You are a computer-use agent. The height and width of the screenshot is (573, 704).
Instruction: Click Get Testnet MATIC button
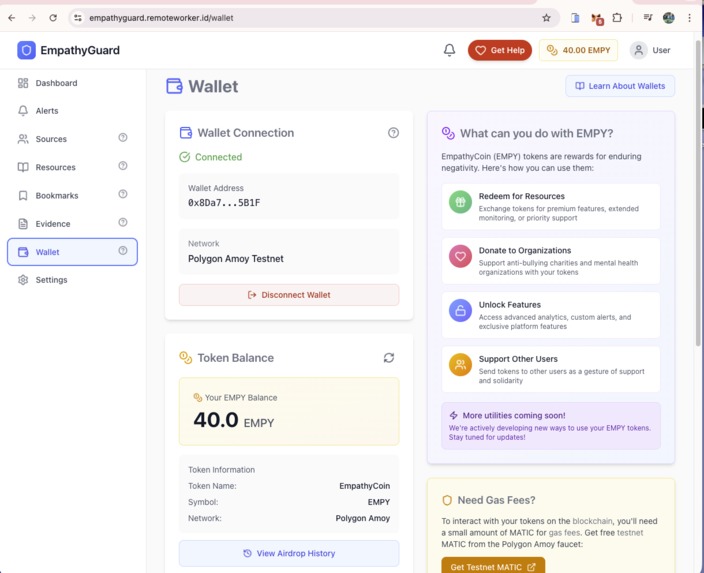click(493, 566)
